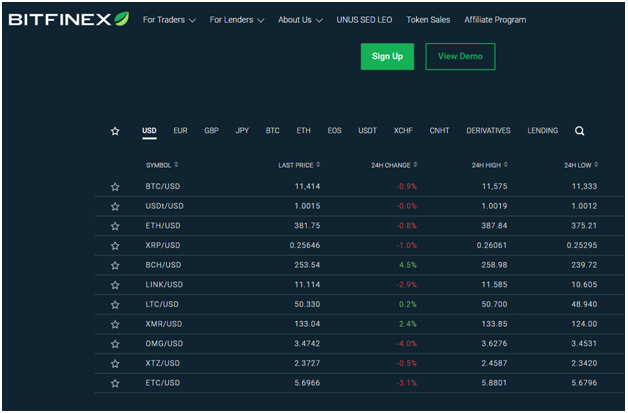Switch to the BTC tab
The width and height of the screenshot is (628, 413).
click(272, 131)
